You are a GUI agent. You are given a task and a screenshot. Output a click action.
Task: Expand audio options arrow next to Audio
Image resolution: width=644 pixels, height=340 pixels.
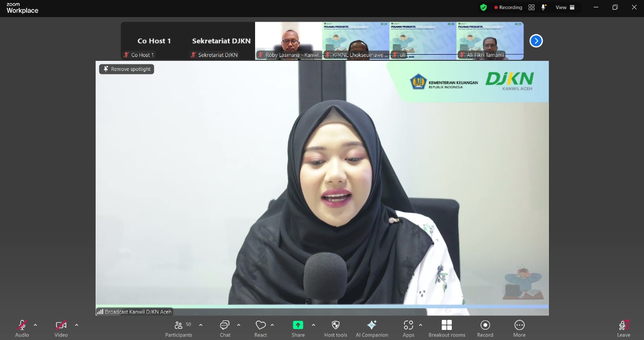[x=35, y=325]
